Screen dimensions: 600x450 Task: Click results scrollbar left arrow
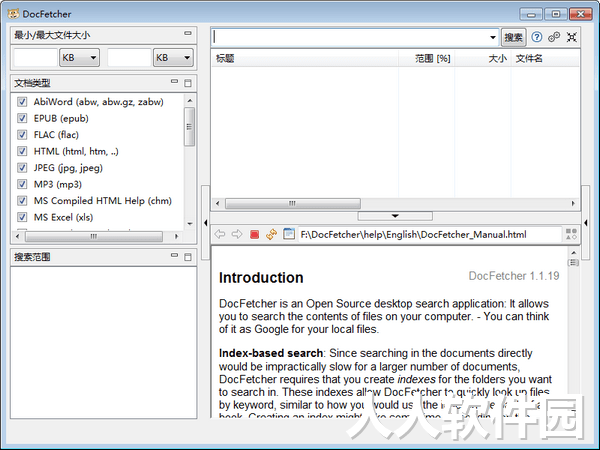pyautogui.click(x=218, y=203)
